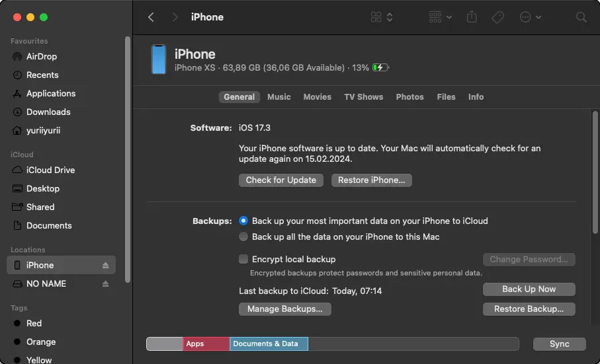
Task: Switch to the General tab
Action: coord(239,97)
